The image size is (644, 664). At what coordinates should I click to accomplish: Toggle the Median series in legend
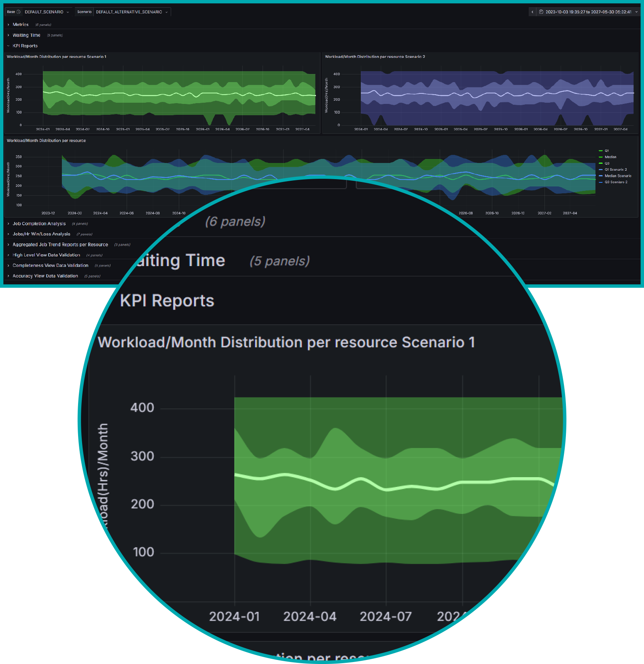point(610,157)
